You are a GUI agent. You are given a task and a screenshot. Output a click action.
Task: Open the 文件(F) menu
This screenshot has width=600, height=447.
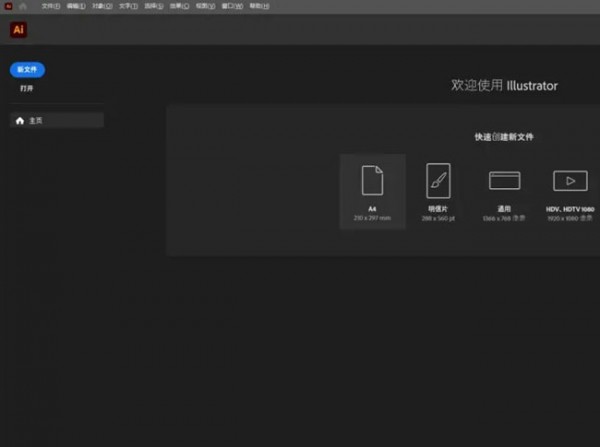coord(51,6)
